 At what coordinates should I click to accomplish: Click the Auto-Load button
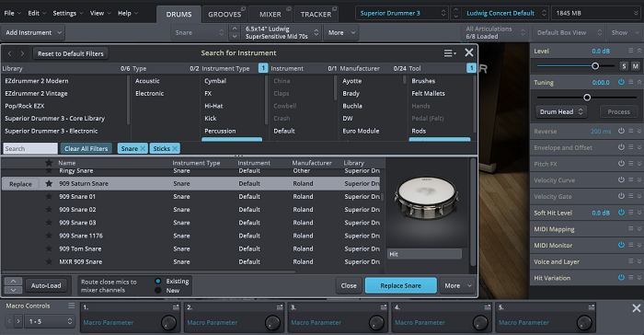pos(46,285)
